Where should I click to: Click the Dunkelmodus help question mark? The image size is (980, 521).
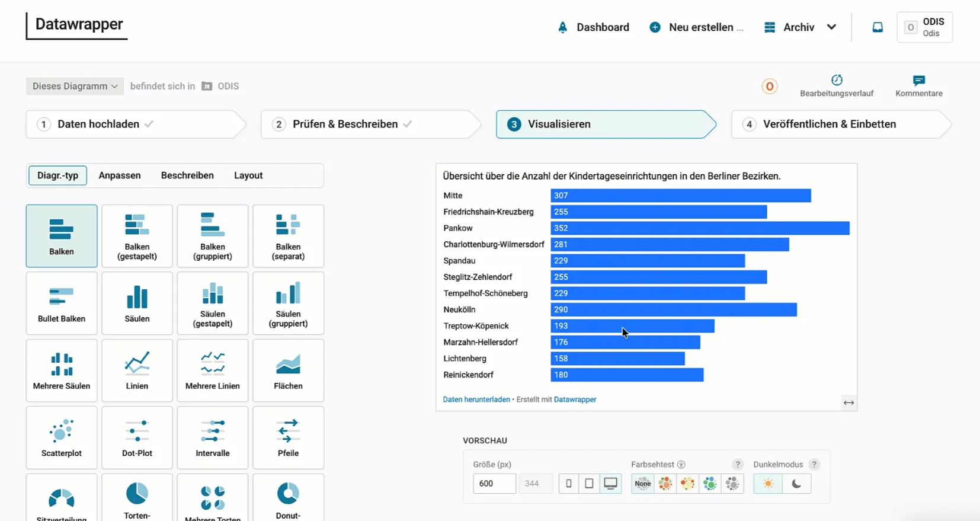[814, 465]
